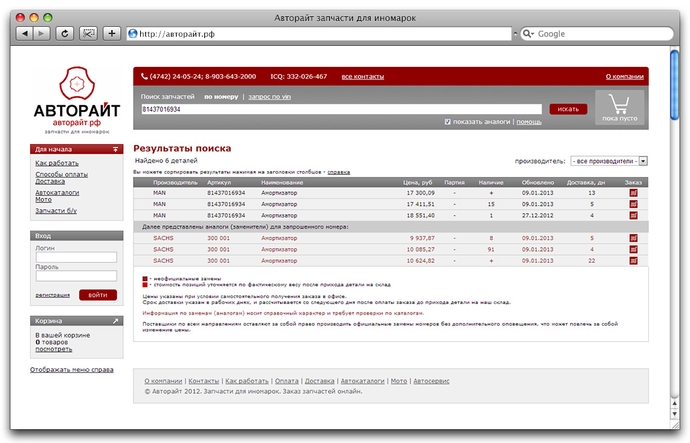The image size is (690, 443).
Task: Click the browser address bar
Action: tap(319, 34)
